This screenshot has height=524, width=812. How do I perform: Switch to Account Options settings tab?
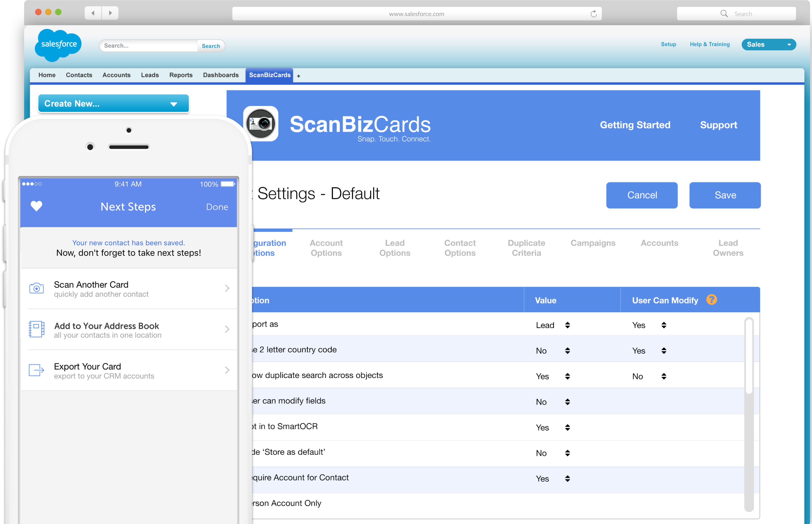coord(326,248)
